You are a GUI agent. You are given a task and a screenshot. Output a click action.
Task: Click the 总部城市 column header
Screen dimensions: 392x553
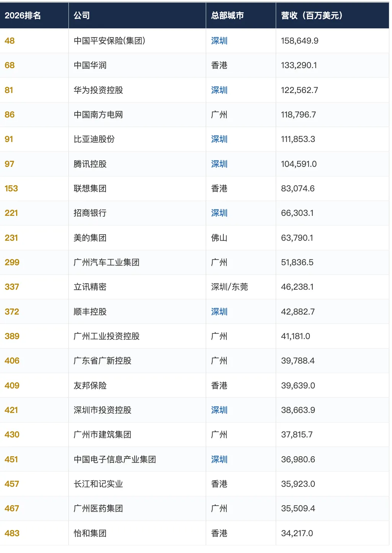point(227,16)
